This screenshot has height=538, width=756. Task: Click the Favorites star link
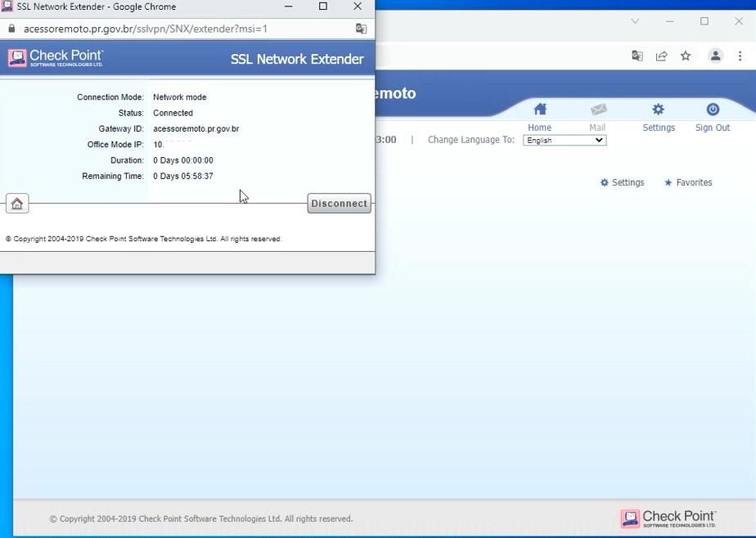(x=688, y=182)
